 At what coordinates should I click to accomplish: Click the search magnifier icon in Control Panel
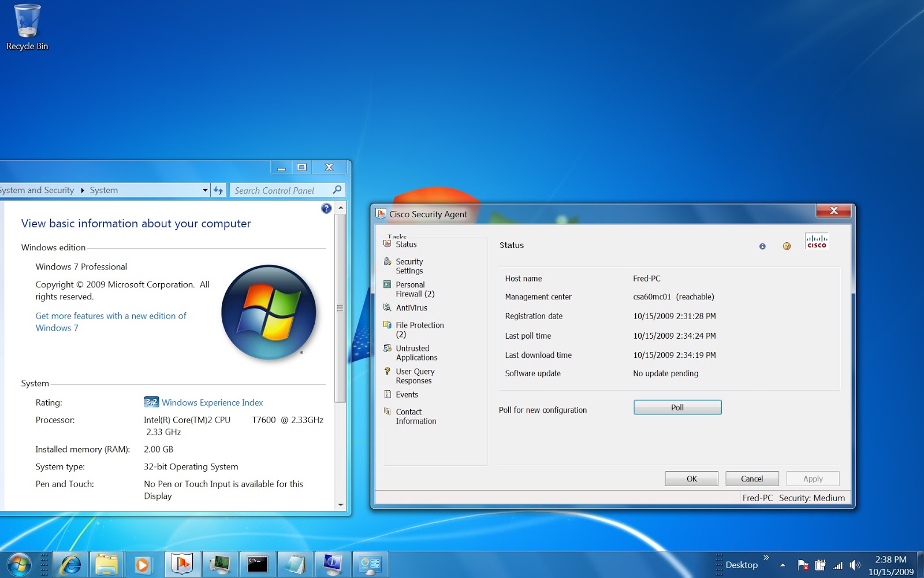point(337,190)
